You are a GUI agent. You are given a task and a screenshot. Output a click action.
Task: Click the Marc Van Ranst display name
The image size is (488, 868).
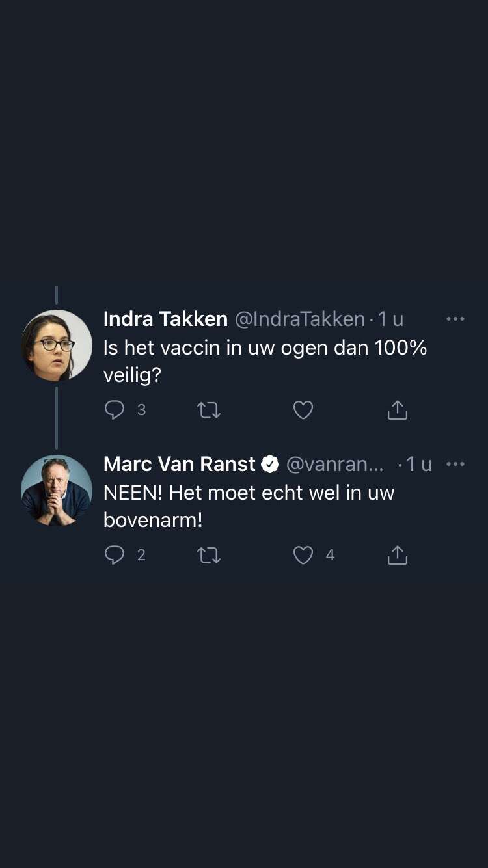pyautogui.click(x=179, y=464)
